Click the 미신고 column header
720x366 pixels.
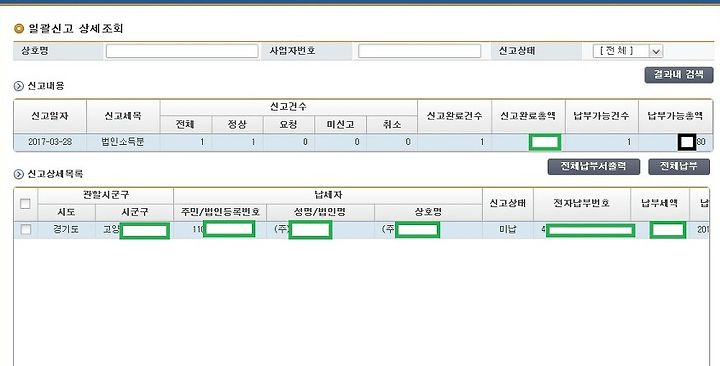coord(340,125)
